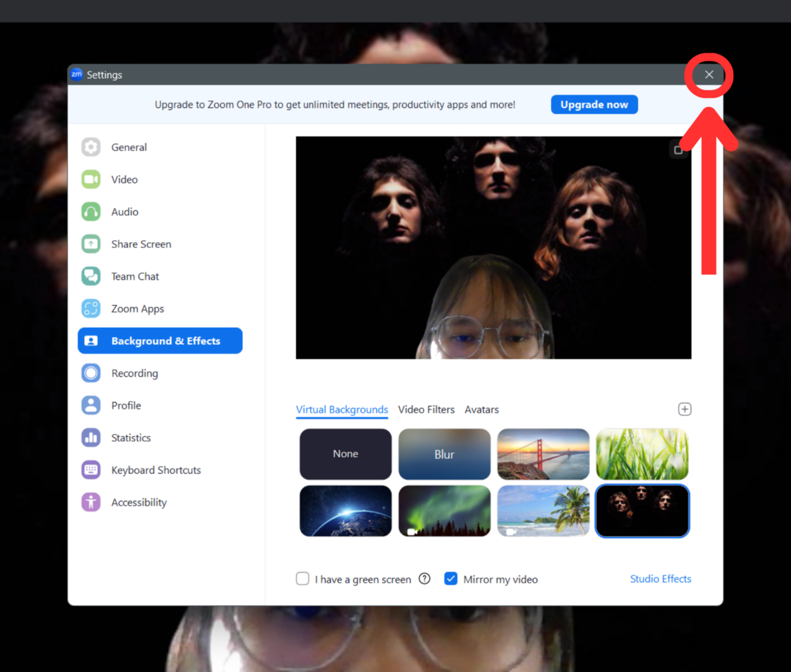Open Video settings
The height and width of the screenshot is (672, 791).
124,179
